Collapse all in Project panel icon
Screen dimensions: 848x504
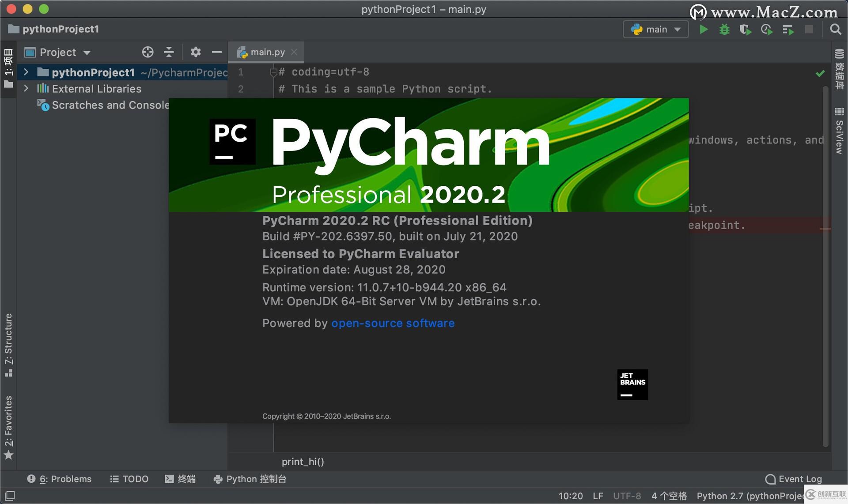pos(169,52)
